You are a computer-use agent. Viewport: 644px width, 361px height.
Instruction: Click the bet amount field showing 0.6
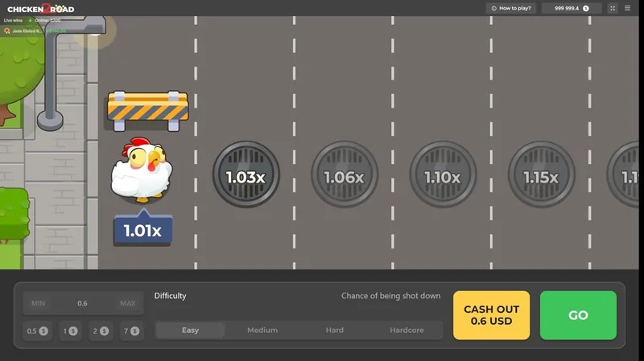coord(82,303)
